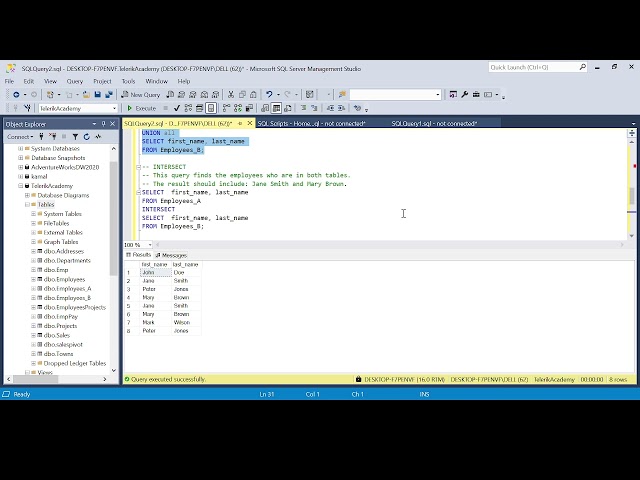640x480 pixels.
Task: Expand AdventureWorksDW2020 database node
Action: [x=20, y=167]
